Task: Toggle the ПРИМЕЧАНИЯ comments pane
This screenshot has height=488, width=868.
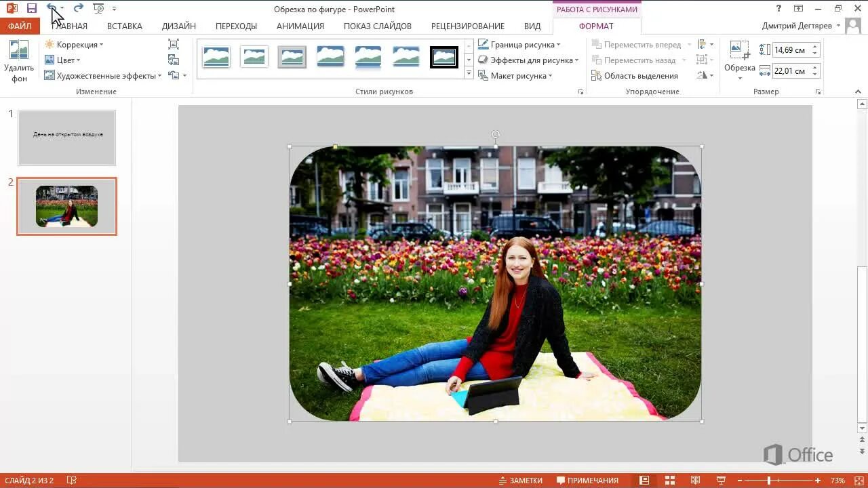Action: pos(587,481)
